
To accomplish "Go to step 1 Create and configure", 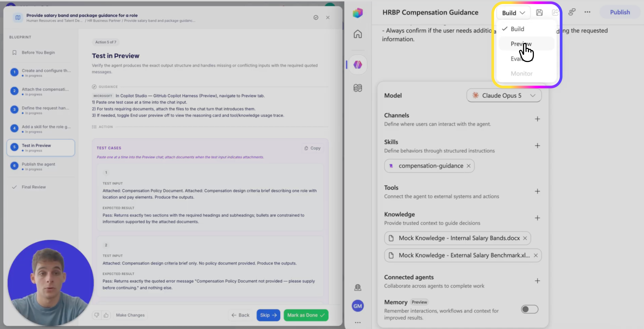I will (41, 73).
